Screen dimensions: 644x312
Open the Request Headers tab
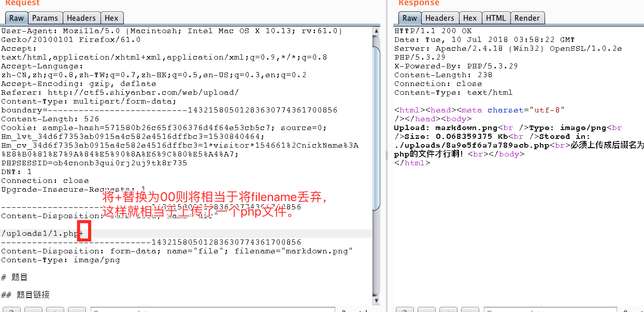coord(81,18)
